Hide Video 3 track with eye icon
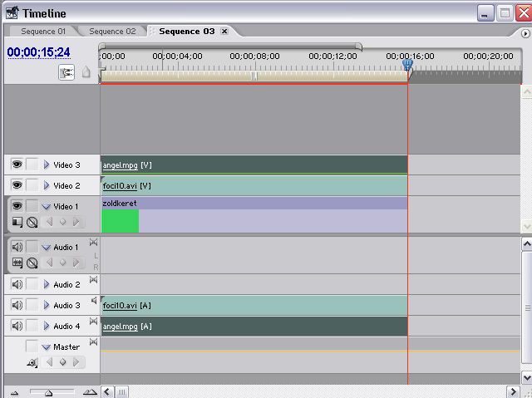This screenshot has height=398, width=532. coord(17,165)
